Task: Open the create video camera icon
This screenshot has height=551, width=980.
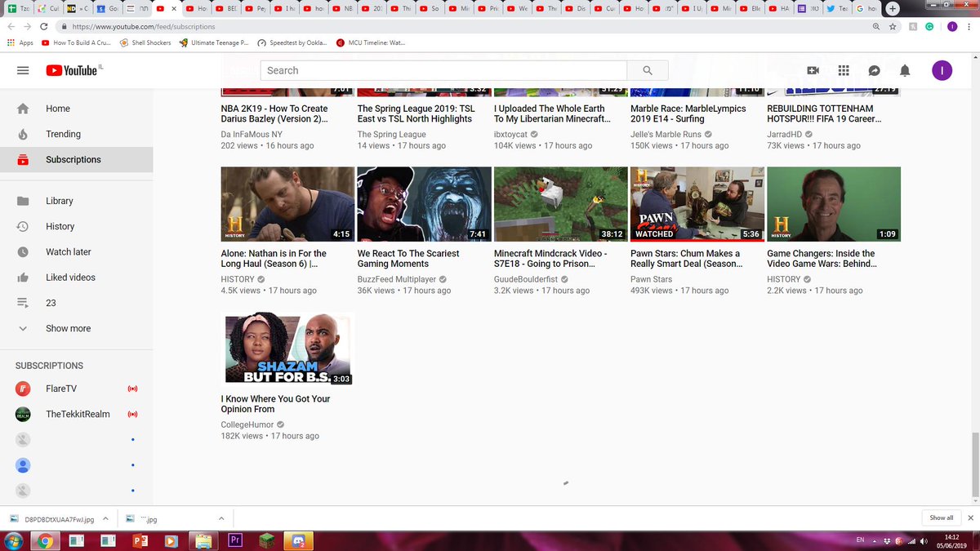Action: click(x=813, y=71)
